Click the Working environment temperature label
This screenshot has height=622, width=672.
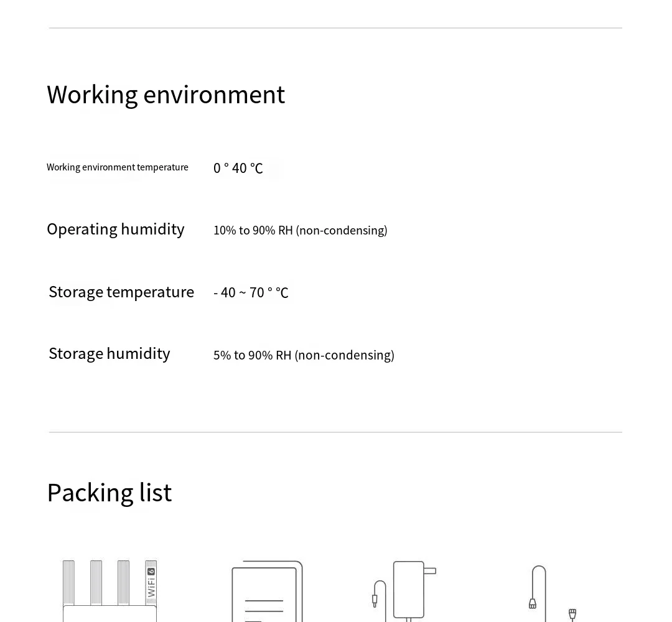click(118, 167)
